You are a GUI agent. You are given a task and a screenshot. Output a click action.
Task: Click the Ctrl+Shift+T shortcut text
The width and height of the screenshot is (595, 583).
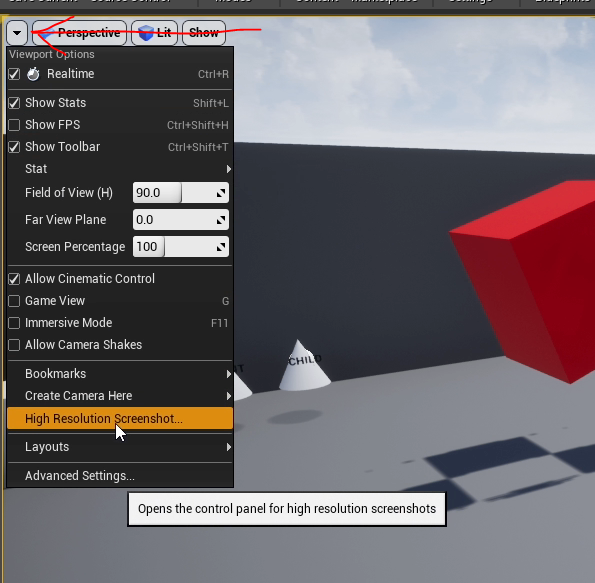click(198, 147)
